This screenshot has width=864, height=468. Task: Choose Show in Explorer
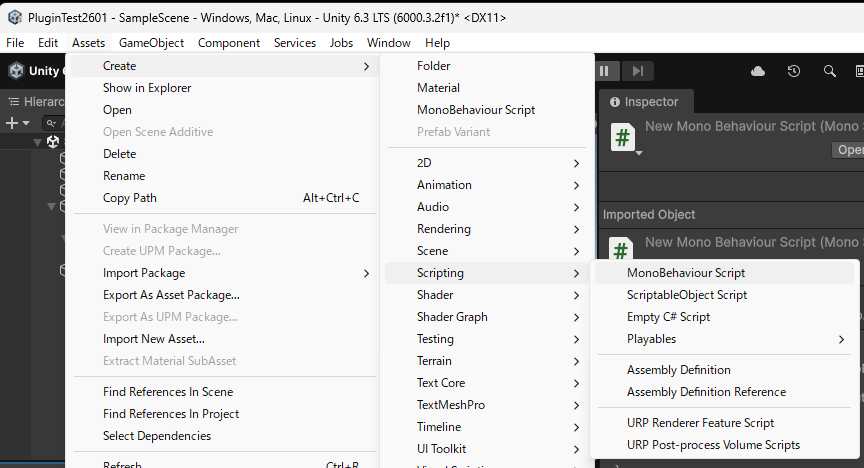point(145,88)
